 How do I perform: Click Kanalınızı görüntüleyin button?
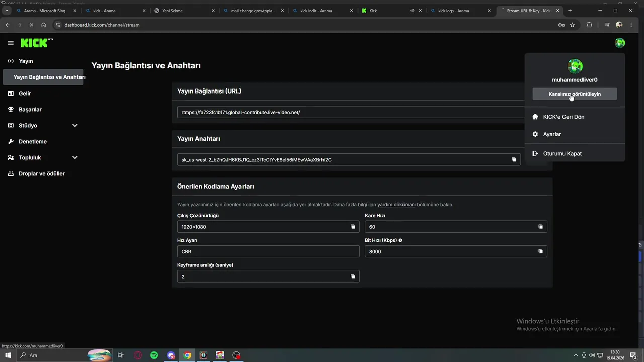[x=575, y=94]
